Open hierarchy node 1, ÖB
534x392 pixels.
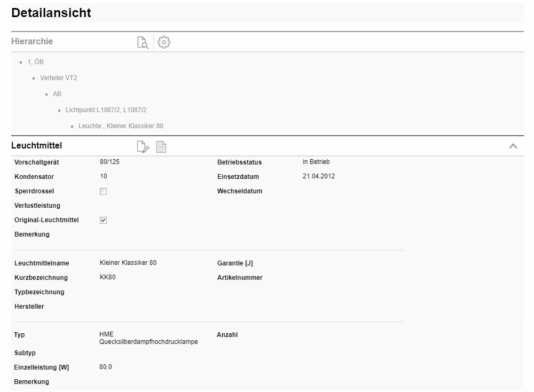[35, 62]
